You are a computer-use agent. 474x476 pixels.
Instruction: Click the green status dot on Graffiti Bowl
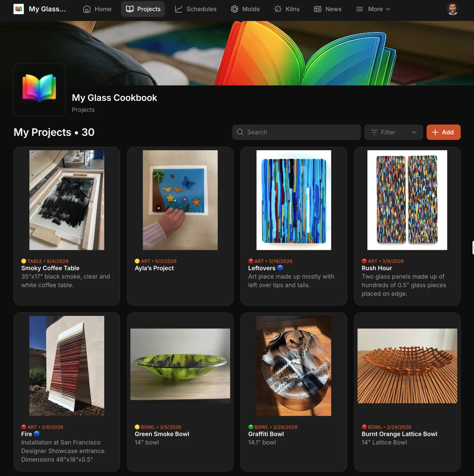pos(251,427)
